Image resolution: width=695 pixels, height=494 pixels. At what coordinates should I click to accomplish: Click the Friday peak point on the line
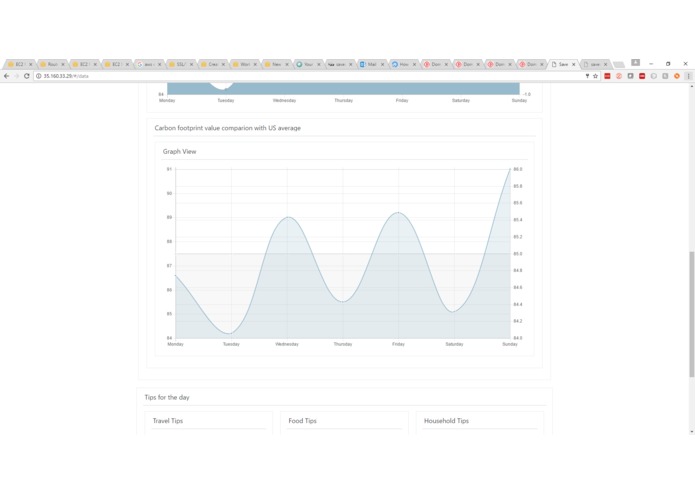[398, 213]
